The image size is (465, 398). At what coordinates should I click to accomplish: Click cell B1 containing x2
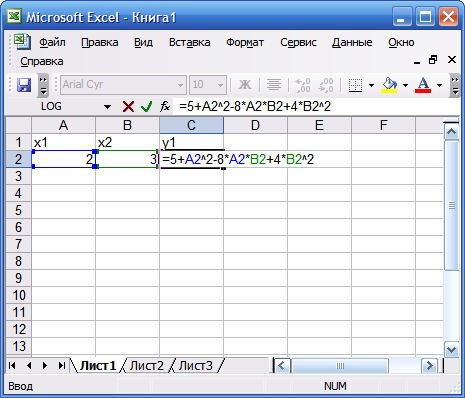tap(127, 142)
